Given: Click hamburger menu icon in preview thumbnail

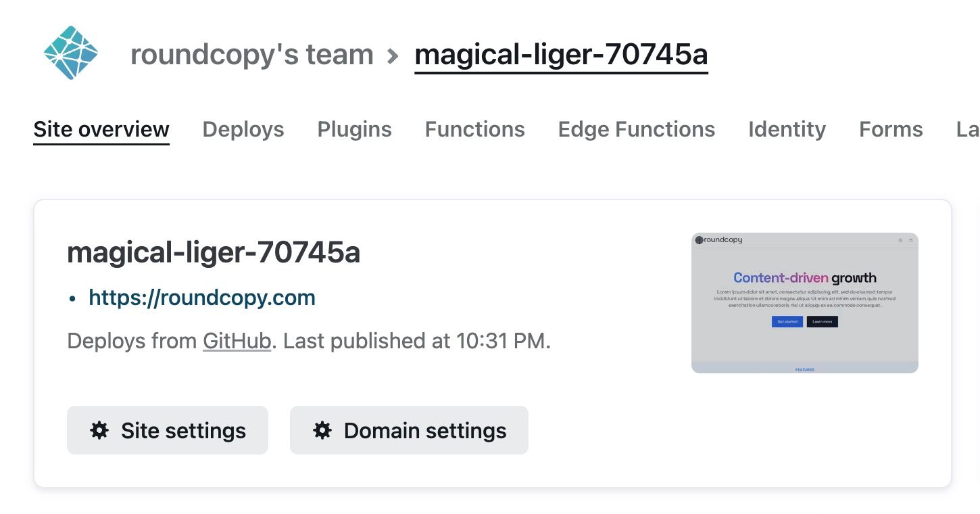Looking at the screenshot, I should (910, 240).
